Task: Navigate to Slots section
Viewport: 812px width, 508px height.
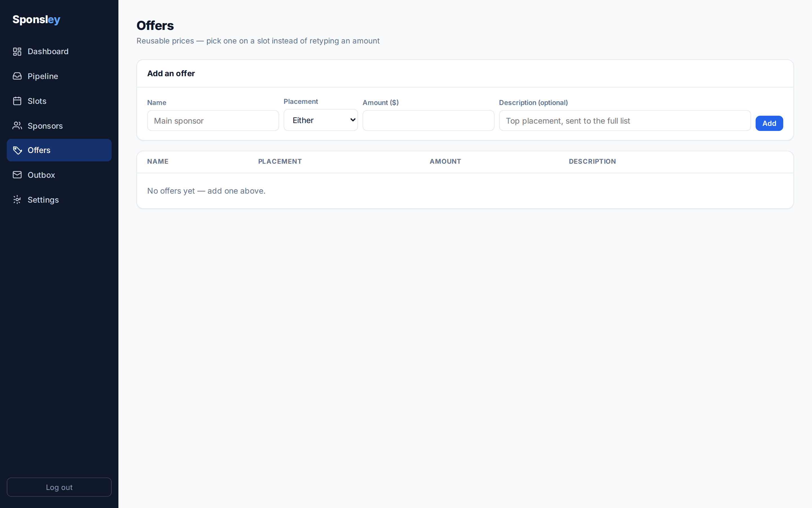Action: point(59,101)
